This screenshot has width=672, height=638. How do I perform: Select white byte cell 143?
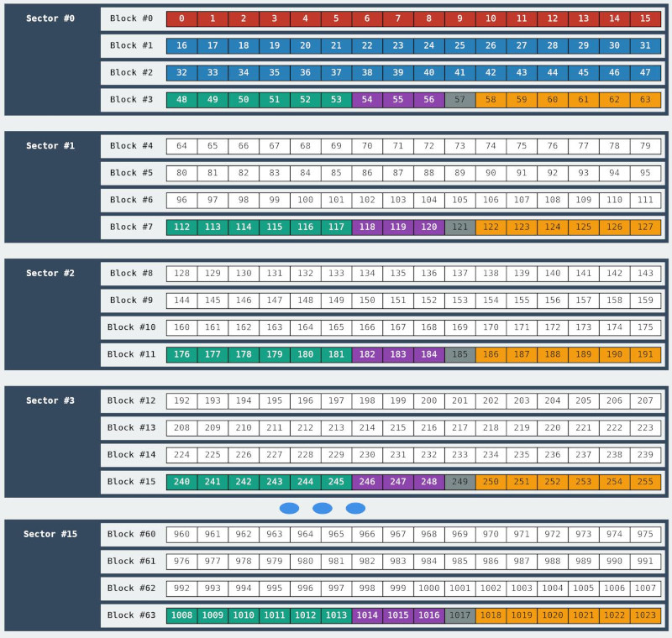[645, 274]
